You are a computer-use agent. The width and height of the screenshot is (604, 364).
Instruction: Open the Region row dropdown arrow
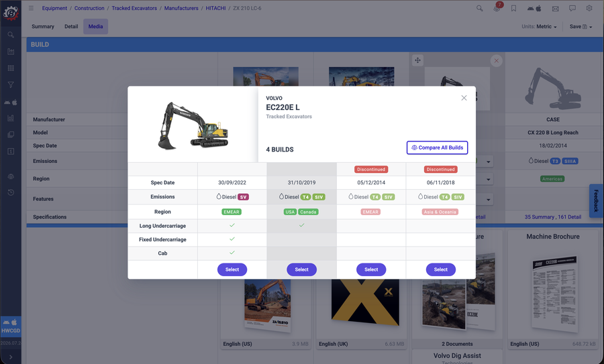tap(488, 179)
